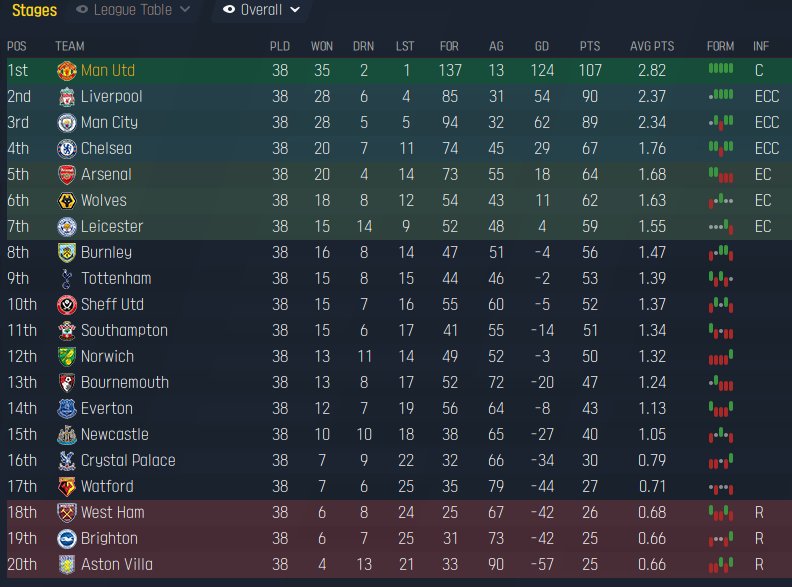Click the Liverpool club badge
This screenshot has height=587, width=792.
tap(67, 97)
